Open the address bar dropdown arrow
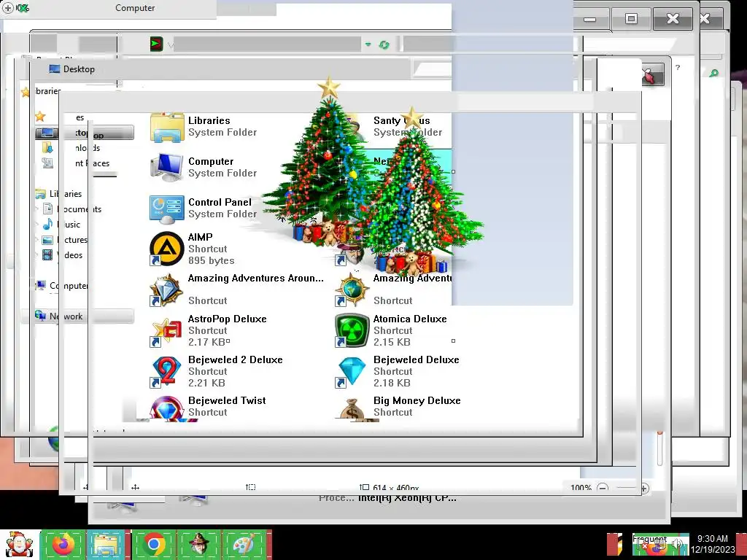Image resolution: width=747 pixels, height=560 pixels. tap(368, 44)
